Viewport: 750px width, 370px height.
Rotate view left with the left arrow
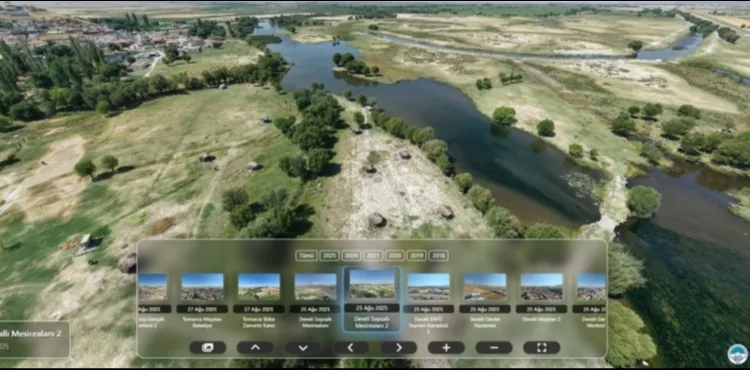tap(351, 348)
